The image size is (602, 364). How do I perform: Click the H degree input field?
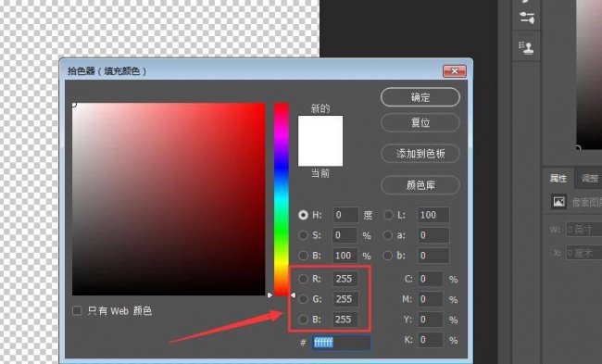pos(345,215)
